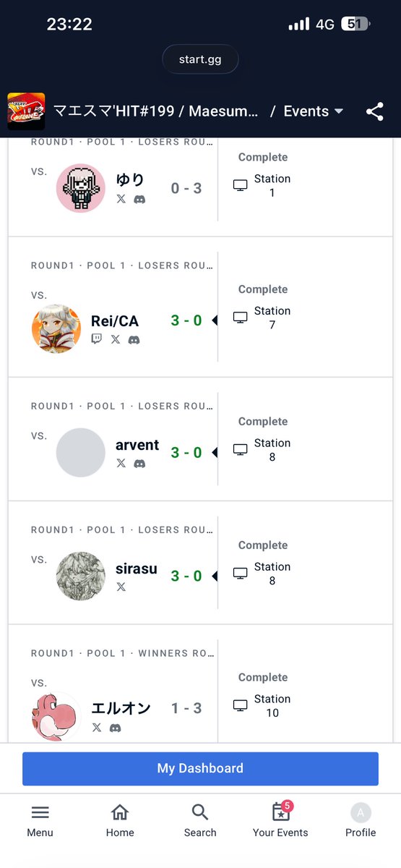Open ゆり's Discord icon
The height and width of the screenshot is (868, 401).
(x=139, y=199)
